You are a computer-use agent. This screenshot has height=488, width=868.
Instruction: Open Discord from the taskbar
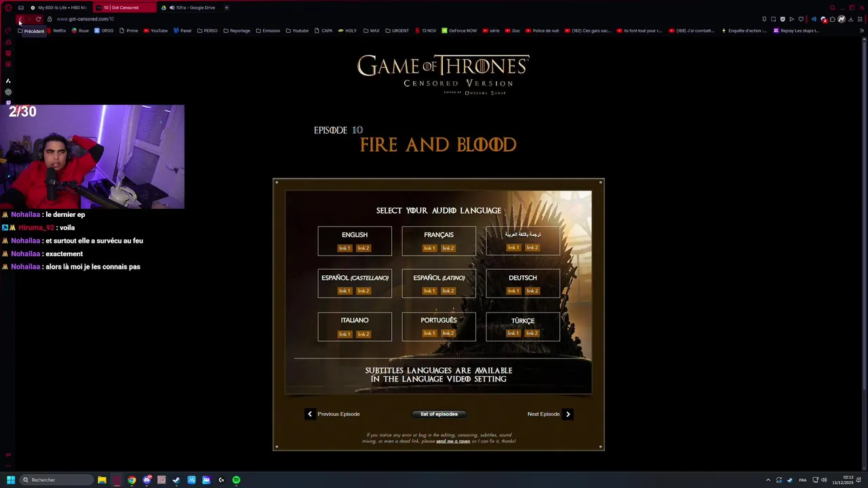147,480
